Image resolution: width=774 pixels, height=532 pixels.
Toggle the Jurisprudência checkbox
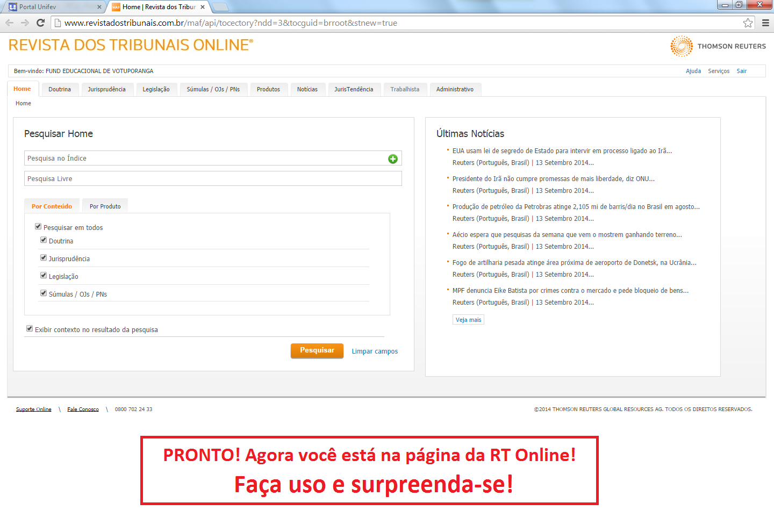point(44,258)
